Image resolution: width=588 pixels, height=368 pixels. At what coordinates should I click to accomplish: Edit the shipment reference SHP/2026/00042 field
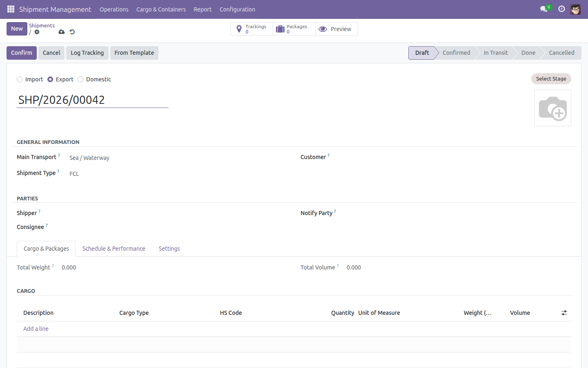tap(93, 100)
